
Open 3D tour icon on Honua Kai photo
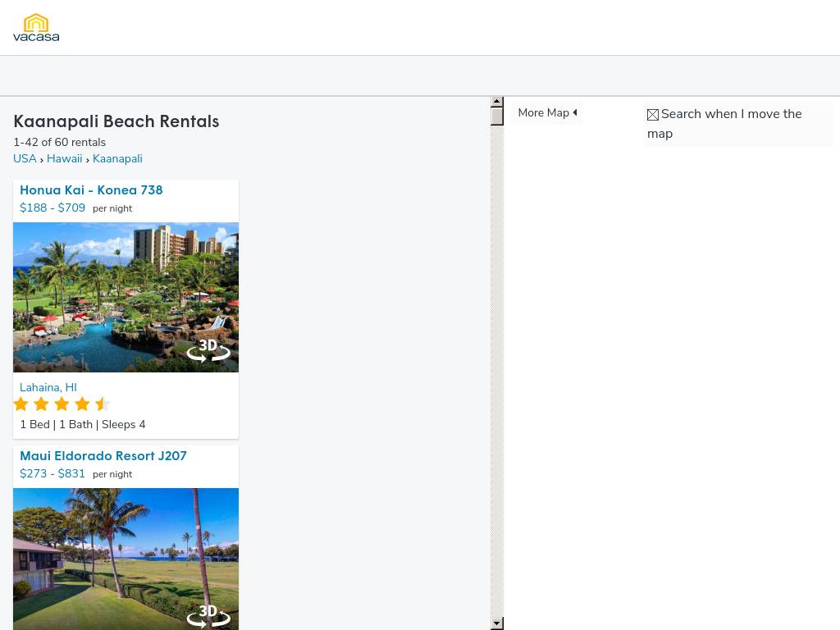point(208,349)
